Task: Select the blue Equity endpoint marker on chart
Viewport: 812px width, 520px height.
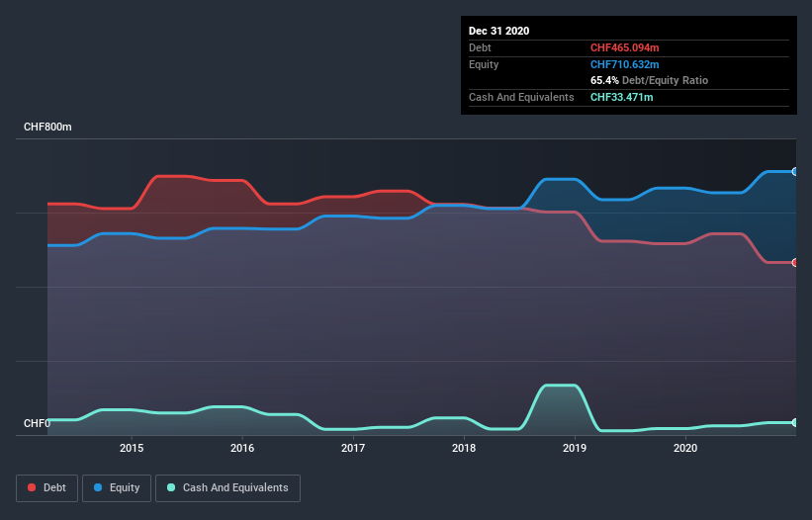Action: coord(794,171)
